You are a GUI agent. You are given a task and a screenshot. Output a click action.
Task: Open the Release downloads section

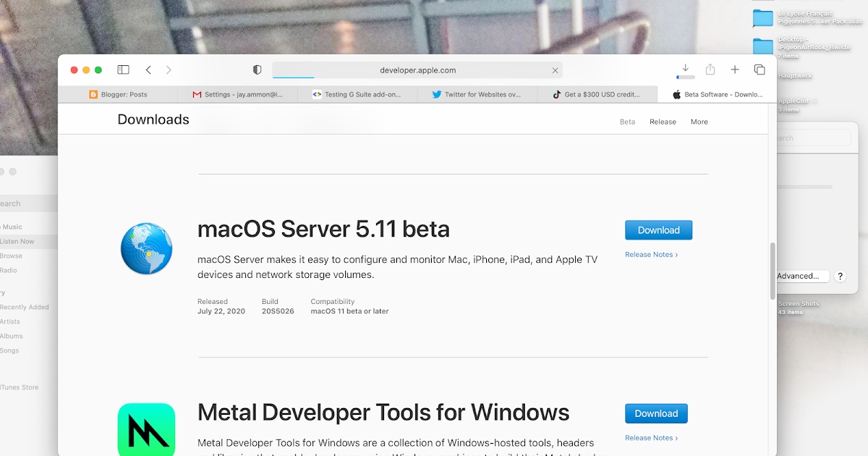pos(663,122)
